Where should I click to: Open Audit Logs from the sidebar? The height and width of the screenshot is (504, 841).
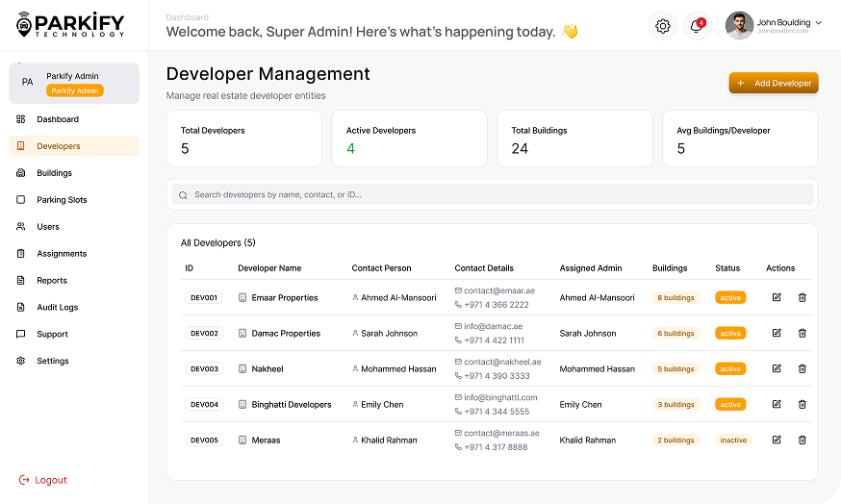pos(58,308)
